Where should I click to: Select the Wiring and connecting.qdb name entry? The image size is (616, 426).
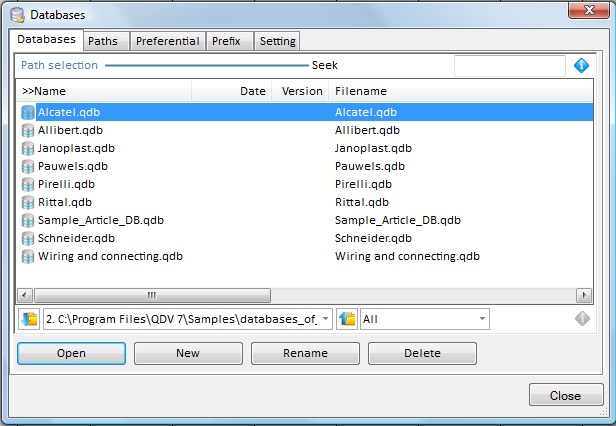tap(110, 257)
